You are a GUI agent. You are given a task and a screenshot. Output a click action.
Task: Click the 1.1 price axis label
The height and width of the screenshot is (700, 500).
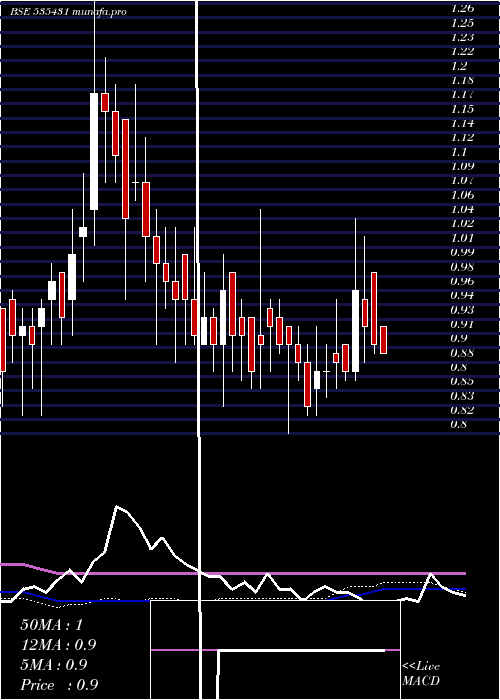click(459, 152)
